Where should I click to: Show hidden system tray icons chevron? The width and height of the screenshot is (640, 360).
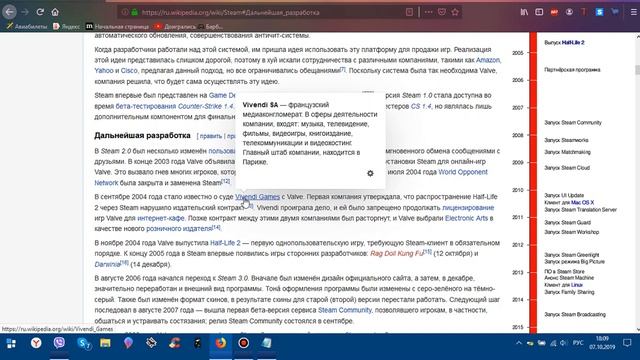(x=518, y=343)
